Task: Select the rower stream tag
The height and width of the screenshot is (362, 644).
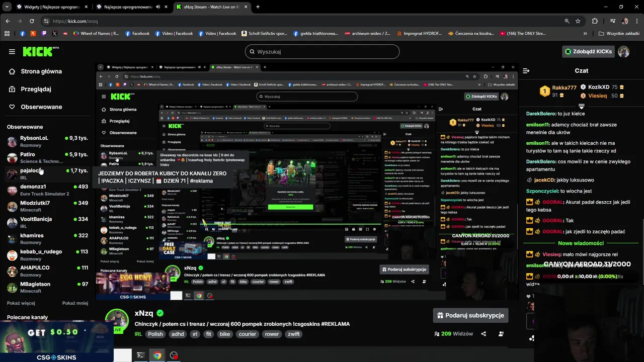Action: point(272,334)
